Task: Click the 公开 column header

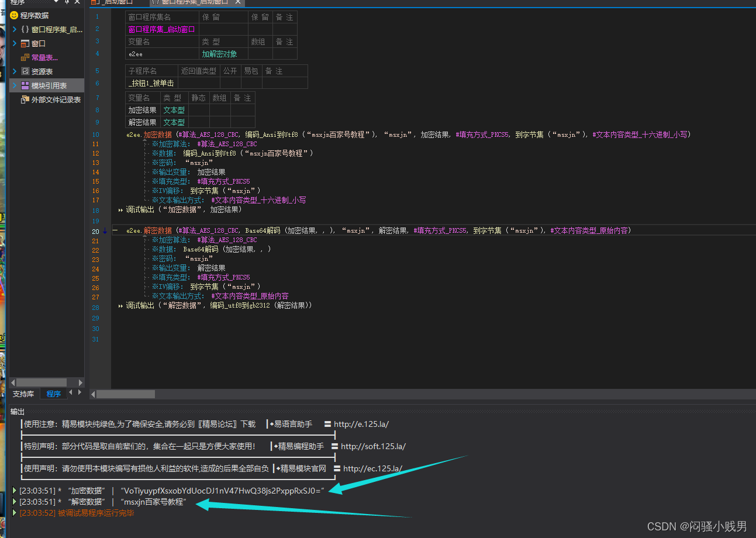Action: 230,71
